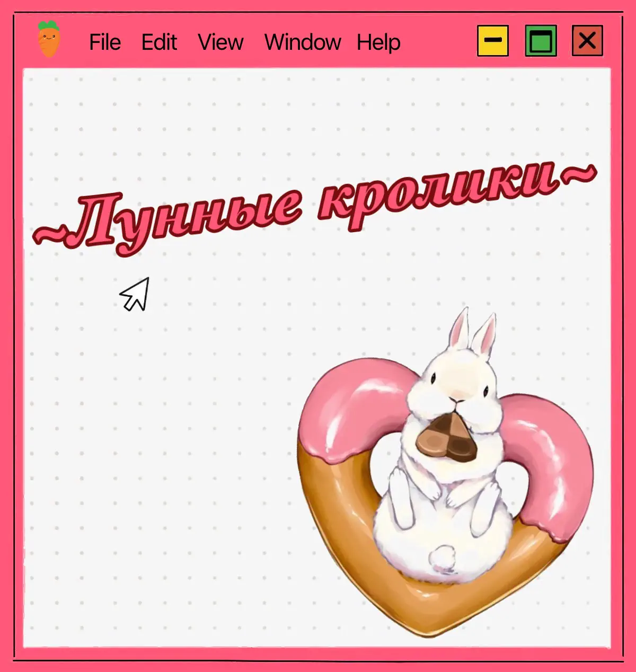Maximize the window with green button
This screenshot has height=672, width=636.
coord(541,40)
